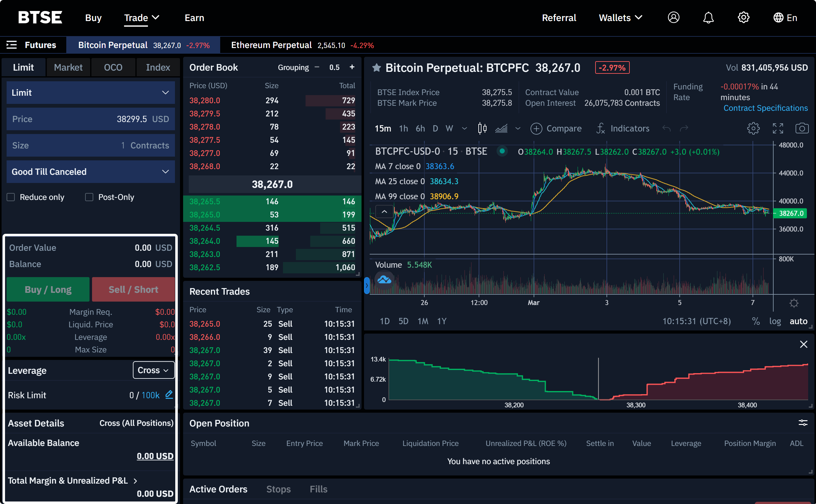Redo chart action
Image resolution: width=816 pixels, height=504 pixels.
click(x=684, y=128)
